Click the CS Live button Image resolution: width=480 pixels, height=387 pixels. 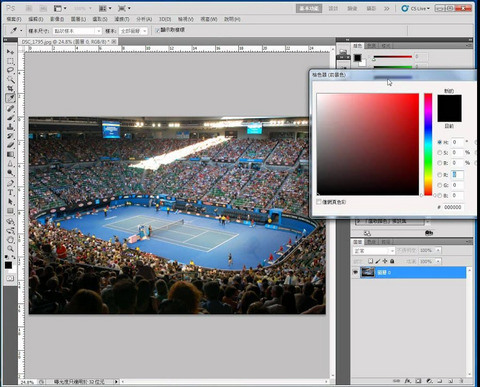pos(415,8)
